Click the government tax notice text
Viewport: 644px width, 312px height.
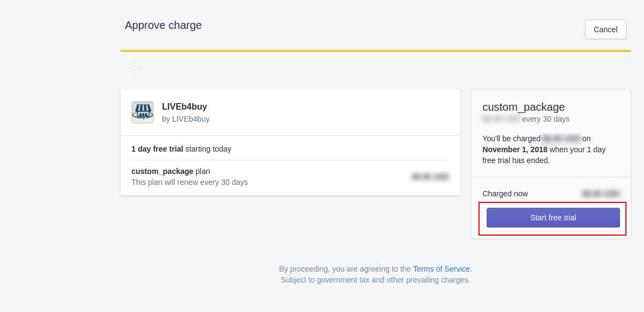pyautogui.click(x=375, y=280)
